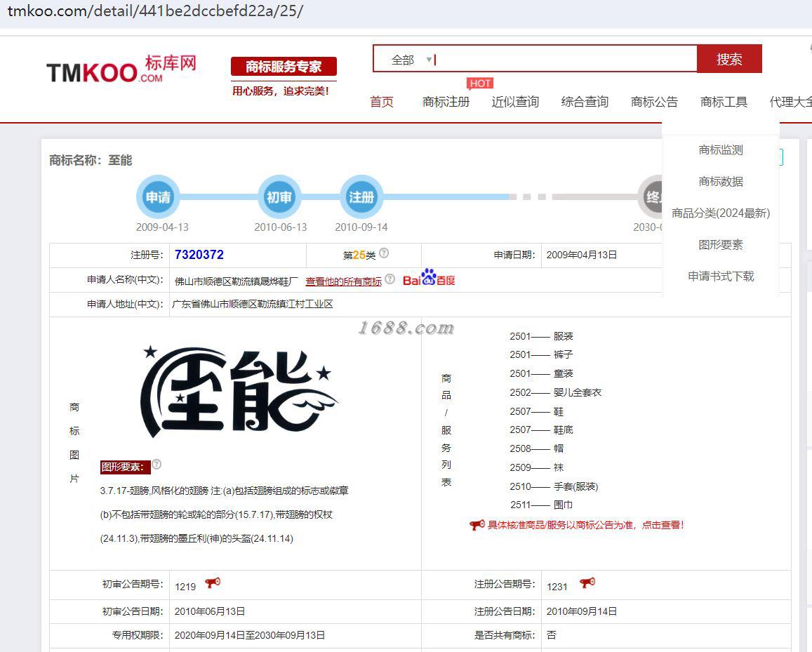Select 图形要素 in the dropdown menu

click(720, 245)
